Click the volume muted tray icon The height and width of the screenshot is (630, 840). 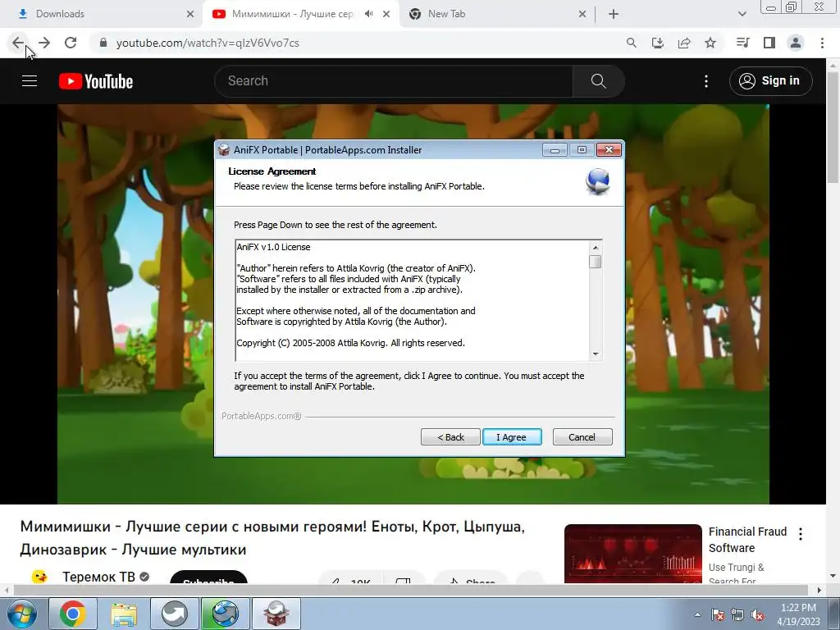coord(757,614)
